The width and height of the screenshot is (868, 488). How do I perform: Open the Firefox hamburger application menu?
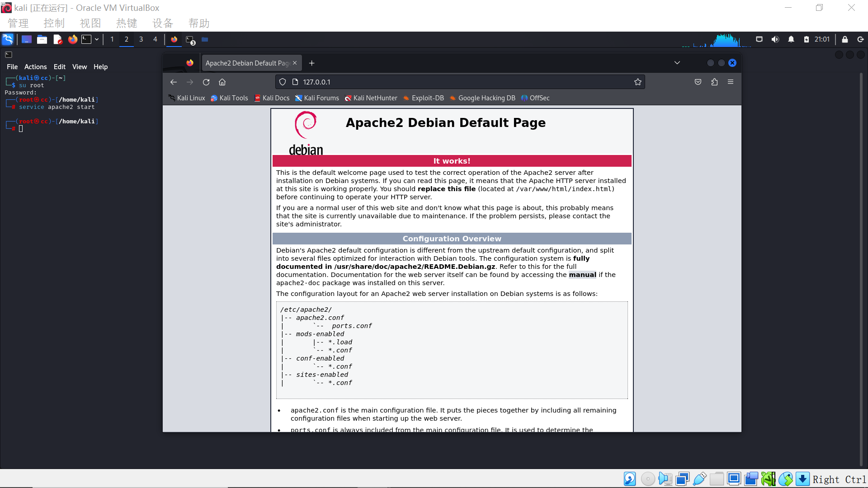point(731,82)
